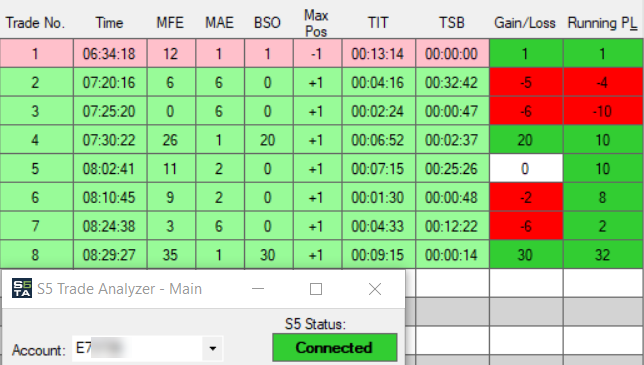Click the TSB cell 00:25:26
The image size is (644, 365).
click(x=452, y=169)
